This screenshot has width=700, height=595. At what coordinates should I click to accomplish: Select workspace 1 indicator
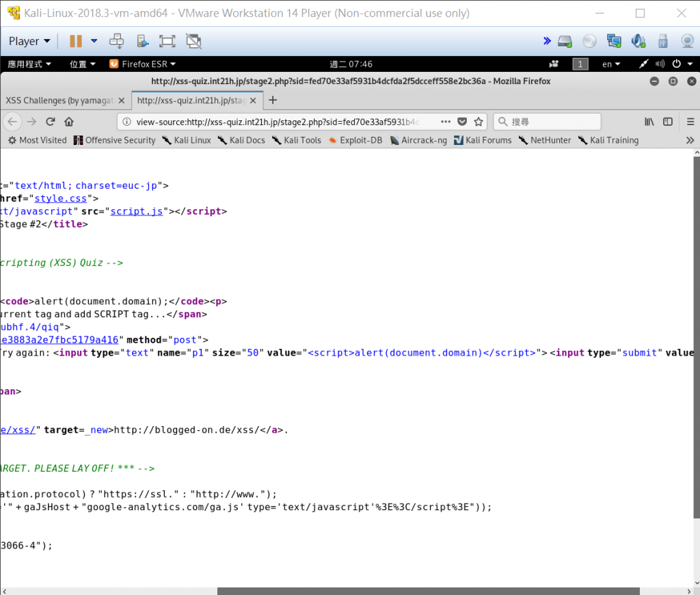[580, 64]
